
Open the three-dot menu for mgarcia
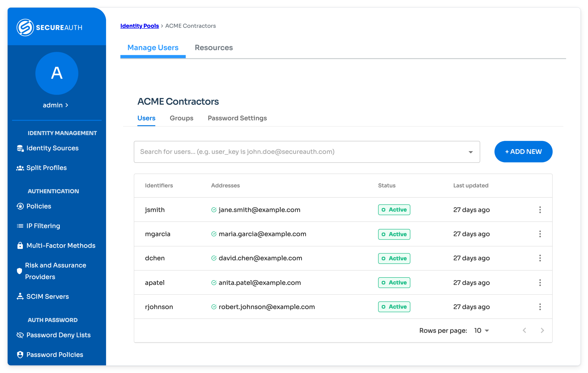[540, 234]
